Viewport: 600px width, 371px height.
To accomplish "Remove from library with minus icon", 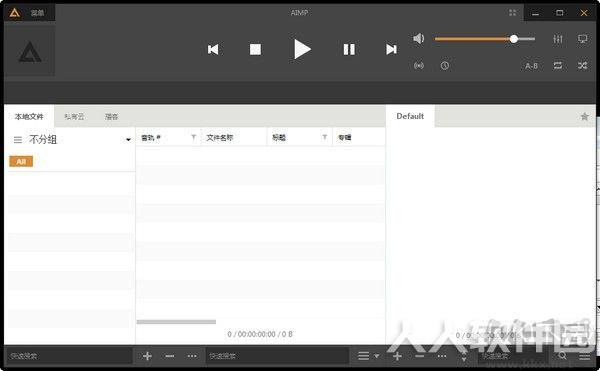I will pos(170,356).
